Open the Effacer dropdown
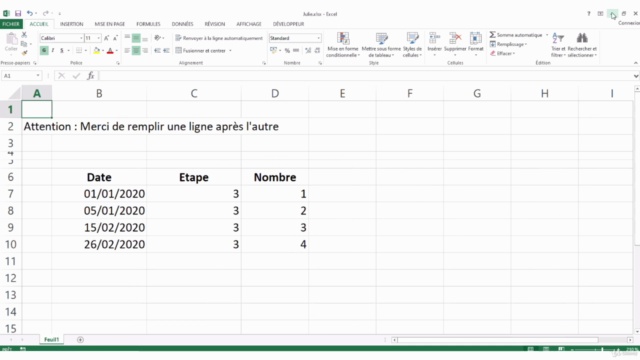This screenshot has width=640, height=360. (x=502, y=53)
